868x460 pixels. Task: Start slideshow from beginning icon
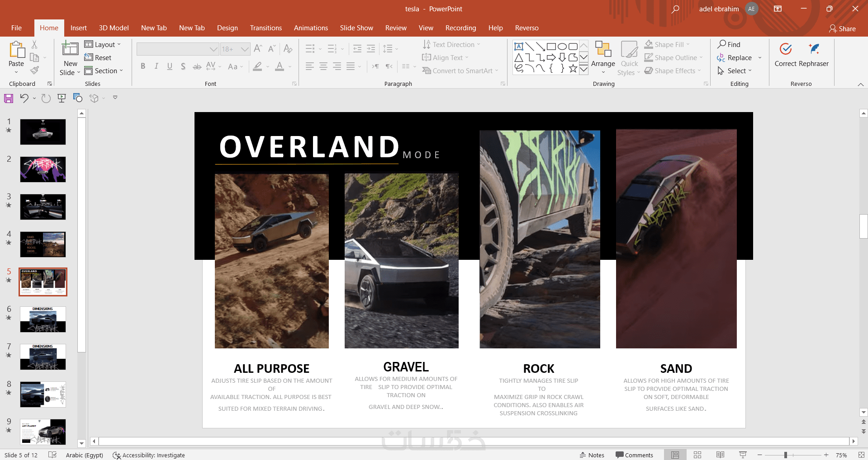[x=62, y=98]
